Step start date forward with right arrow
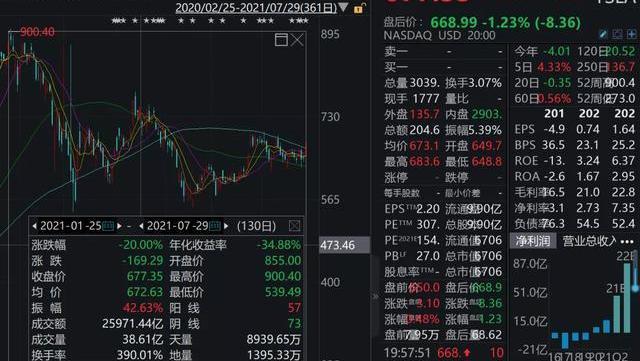 tap(119, 226)
